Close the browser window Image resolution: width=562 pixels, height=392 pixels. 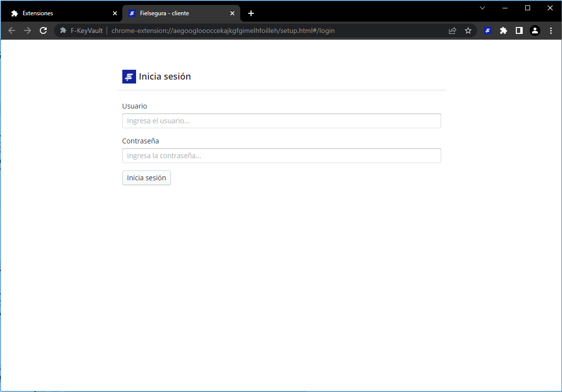coord(550,8)
